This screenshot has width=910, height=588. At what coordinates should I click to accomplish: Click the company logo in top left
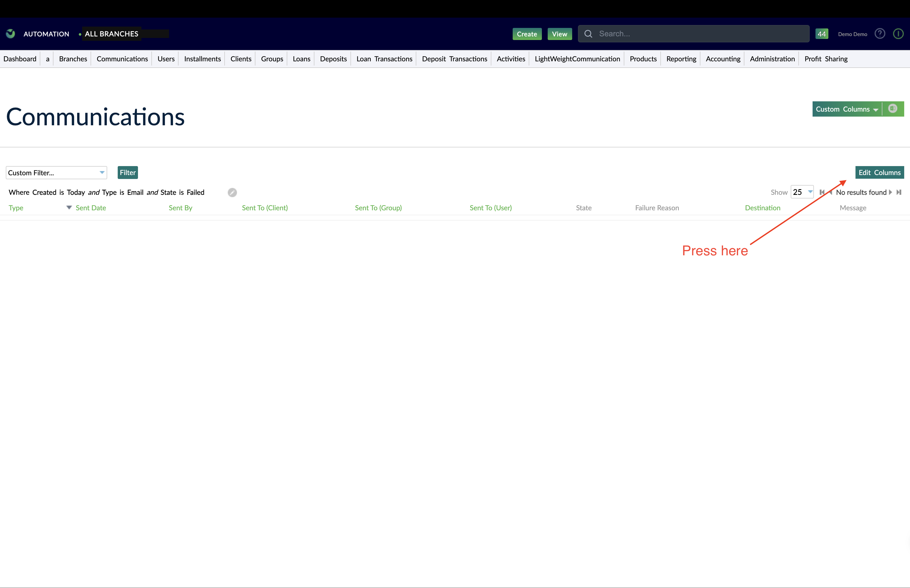click(10, 34)
